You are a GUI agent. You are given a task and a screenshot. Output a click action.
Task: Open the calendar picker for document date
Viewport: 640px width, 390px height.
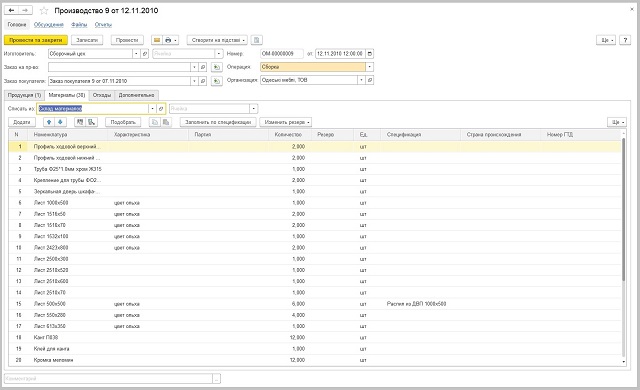pos(369,53)
